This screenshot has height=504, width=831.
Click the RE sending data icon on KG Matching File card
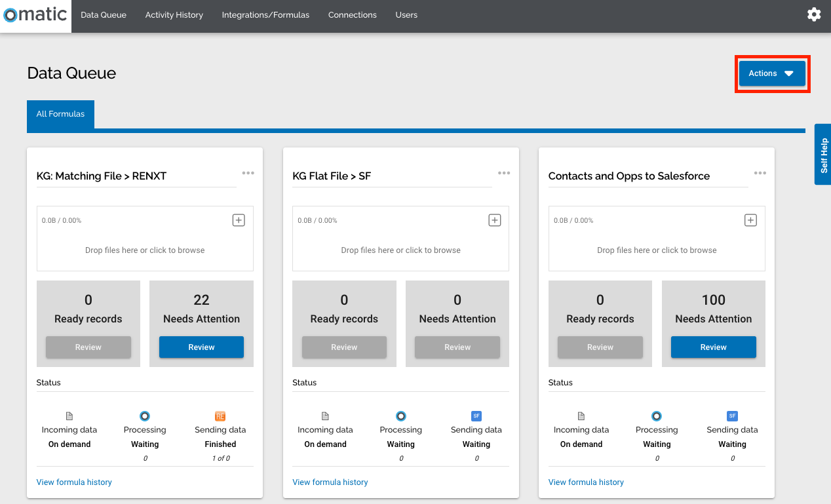(x=220, y=416)
